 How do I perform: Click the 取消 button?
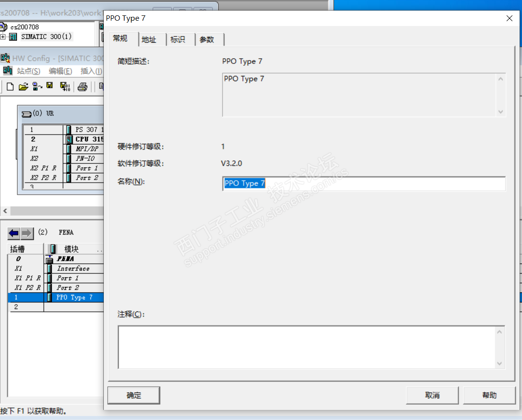click(x=432, y=395)
